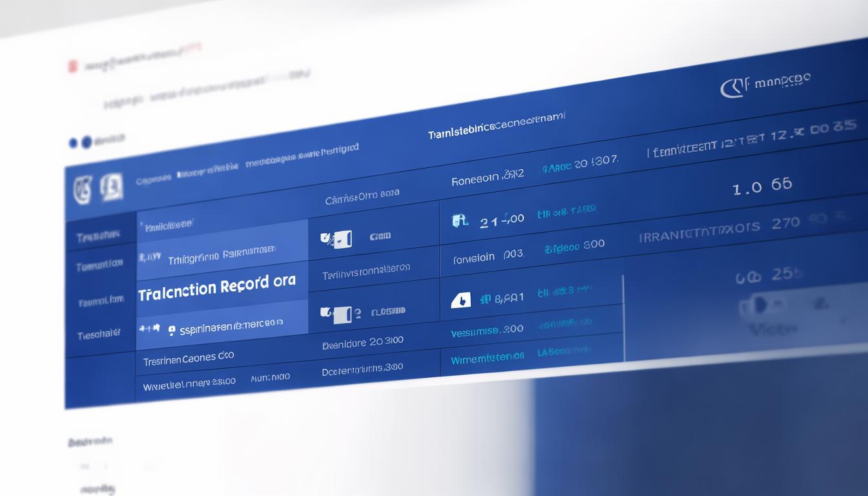Click the crescent logo icon at top right
The height and width of the screenshot is (496, 868).
coord(732,87)
